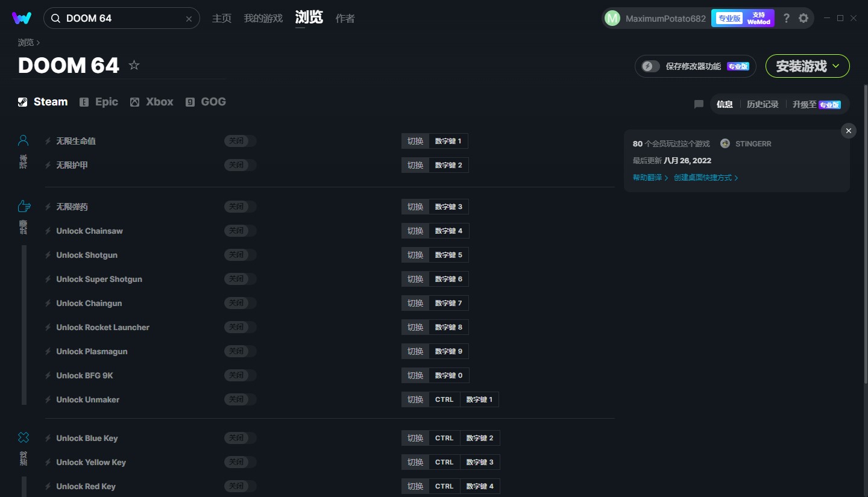Click the 支持 WeMod button
This screenshot has height=497, width=868.
pos(759,18)
